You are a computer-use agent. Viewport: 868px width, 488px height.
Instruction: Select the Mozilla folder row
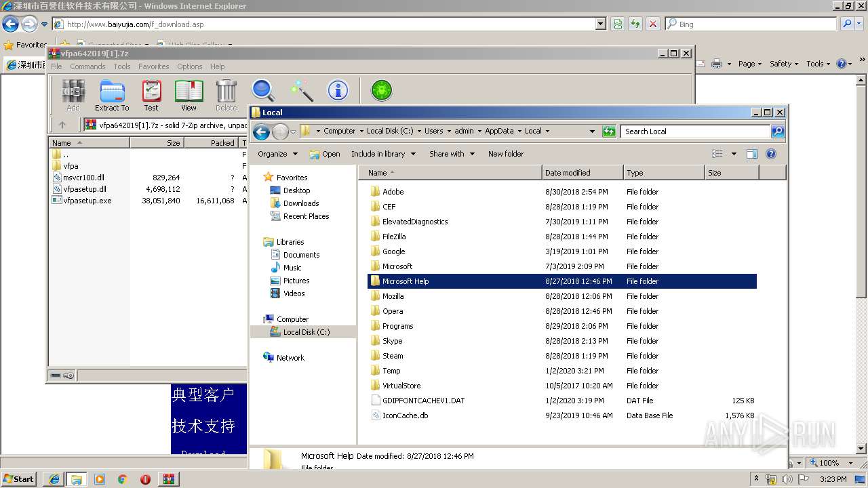click(x=562, y=296)
